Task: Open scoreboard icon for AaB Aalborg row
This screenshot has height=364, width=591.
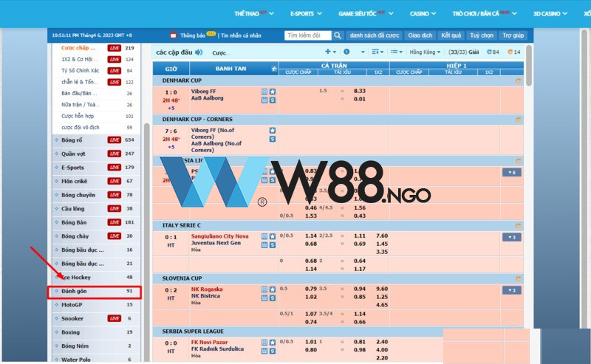Action: [264, 100]
